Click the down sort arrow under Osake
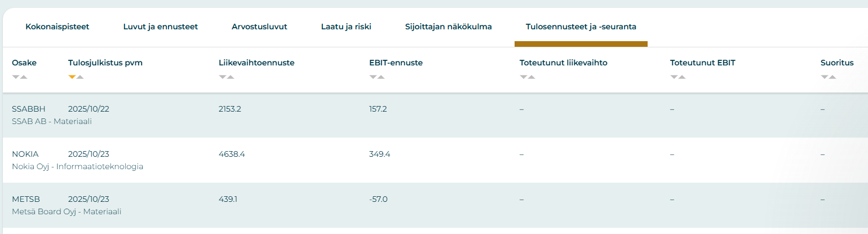The width and height of the screenshot is (868, 234). tap(16, 77)
